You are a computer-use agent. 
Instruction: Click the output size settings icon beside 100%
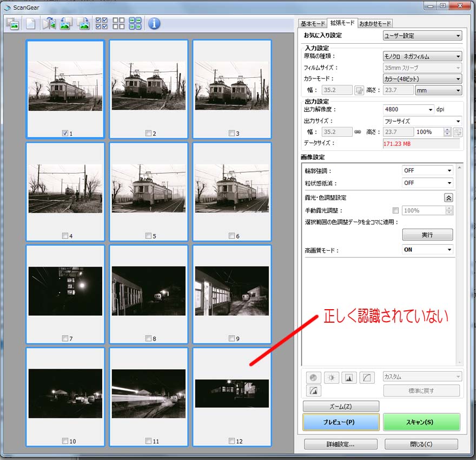(458, 132)
